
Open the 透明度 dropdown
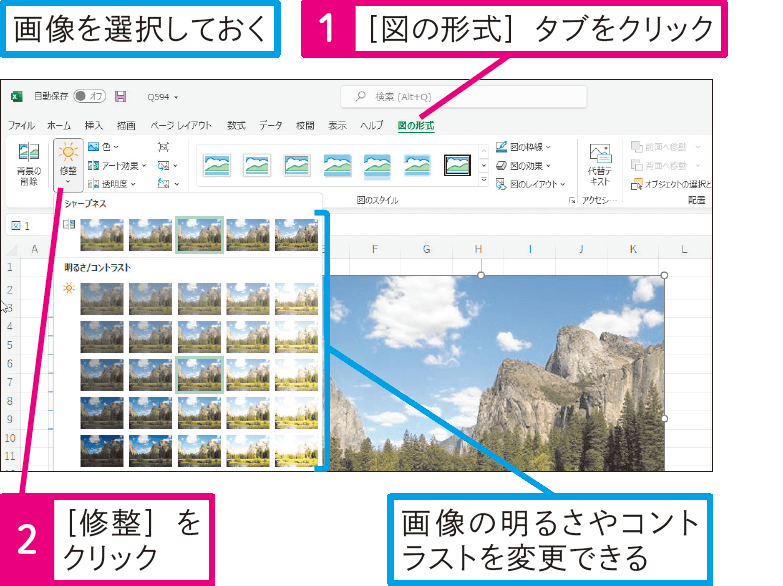click(x=112, y=184)
